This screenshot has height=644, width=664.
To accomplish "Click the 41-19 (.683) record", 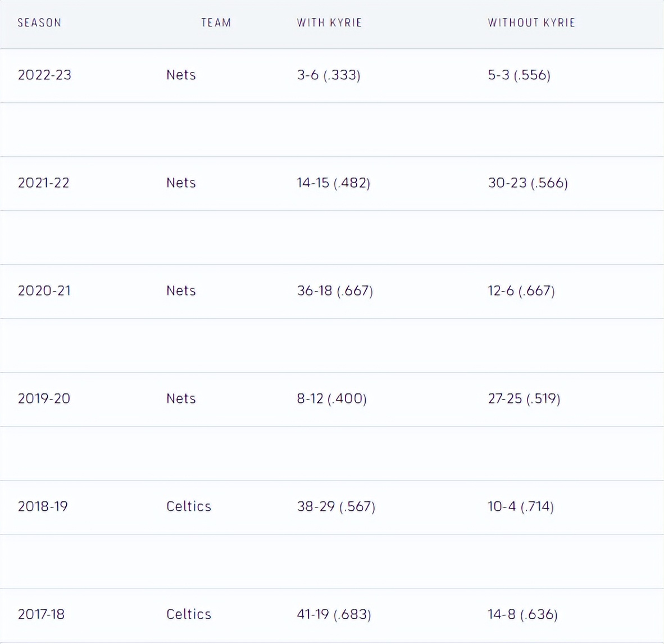I will tap(334, 614).
